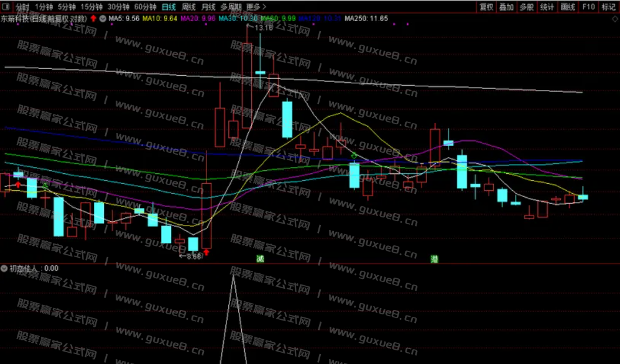Expand the 初恋佳人 indicator dropdown
The image size is (620, 364).
pos(4,268)
